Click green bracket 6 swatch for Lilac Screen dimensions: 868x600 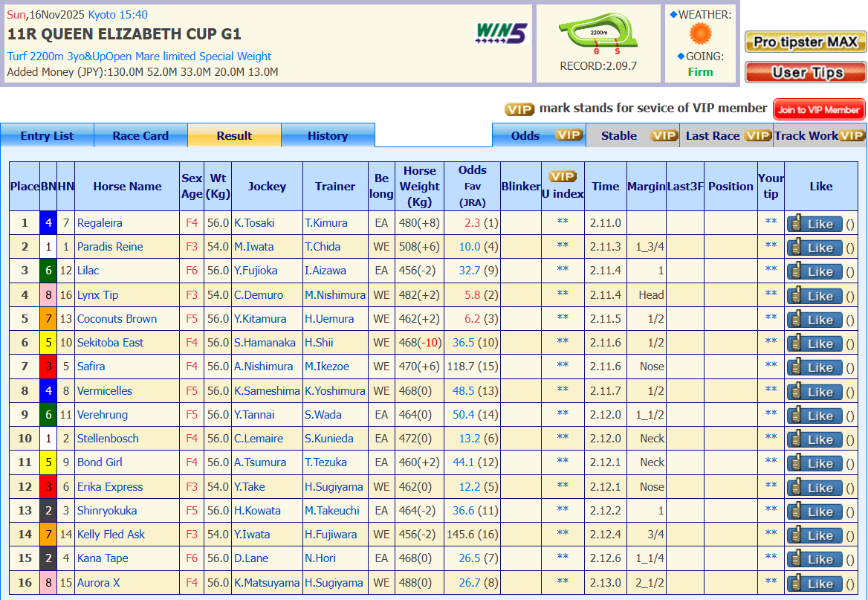coord(48,271)
